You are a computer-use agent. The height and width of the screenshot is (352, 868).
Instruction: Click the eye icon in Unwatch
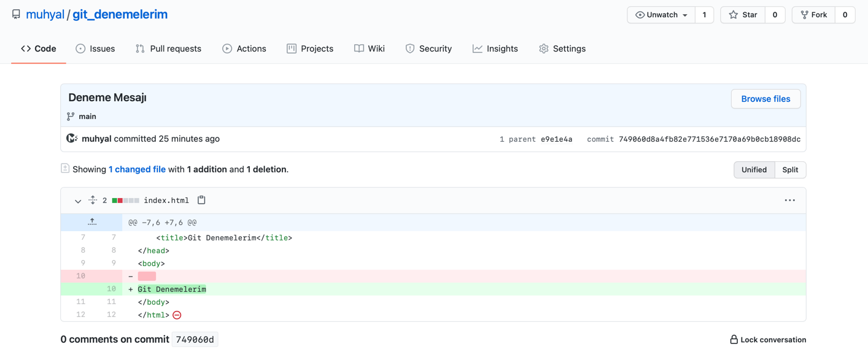tap(640, 15)
